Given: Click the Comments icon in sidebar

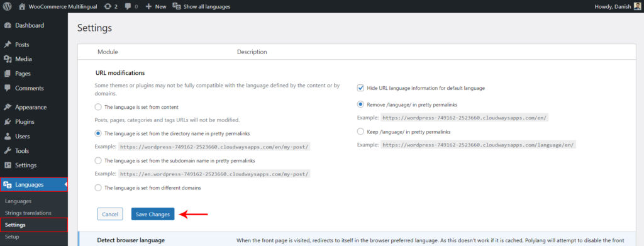Looking at the screenshot, I should (x=8, y=88).
